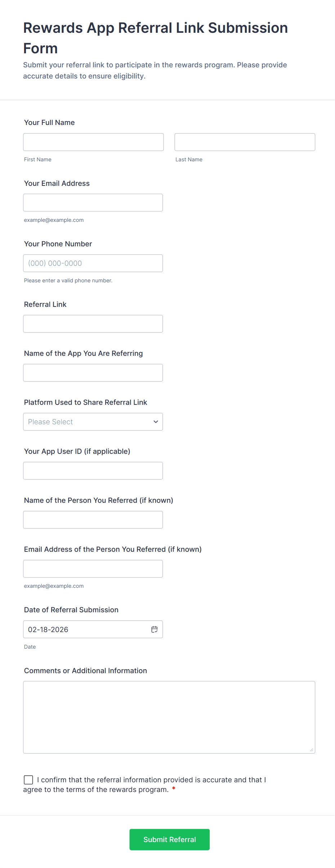The image size is (335, 868).
Task: Click the Referral Link input
Action: (x=93, y=324)
